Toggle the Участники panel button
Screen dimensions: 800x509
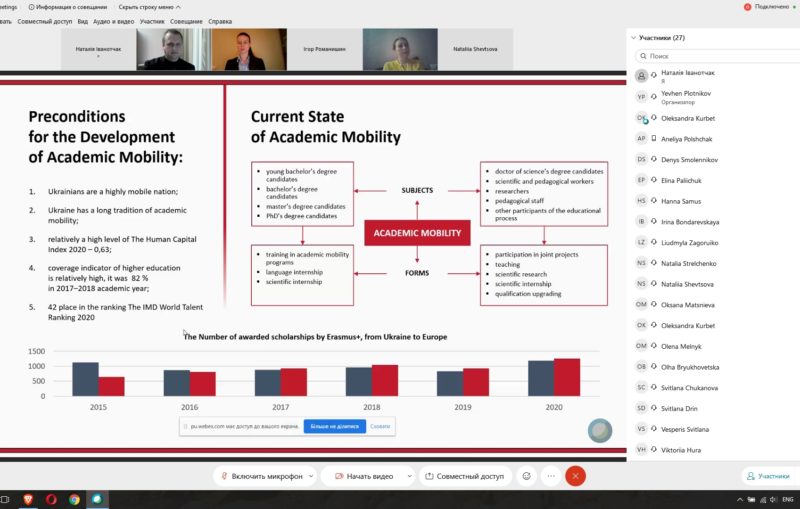point(767,477)
